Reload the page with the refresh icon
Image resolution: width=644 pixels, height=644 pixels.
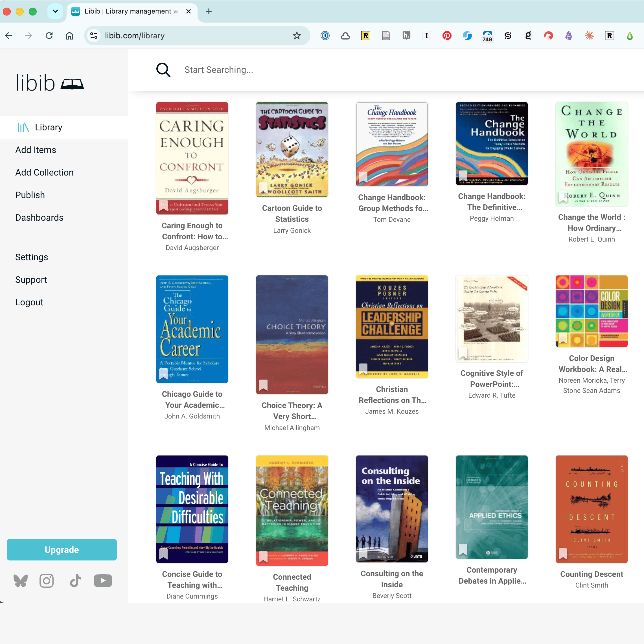[x=49, y=36]
